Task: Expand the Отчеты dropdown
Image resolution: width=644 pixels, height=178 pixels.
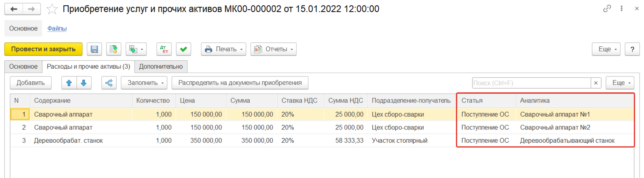Action: [x=273, y=49]
